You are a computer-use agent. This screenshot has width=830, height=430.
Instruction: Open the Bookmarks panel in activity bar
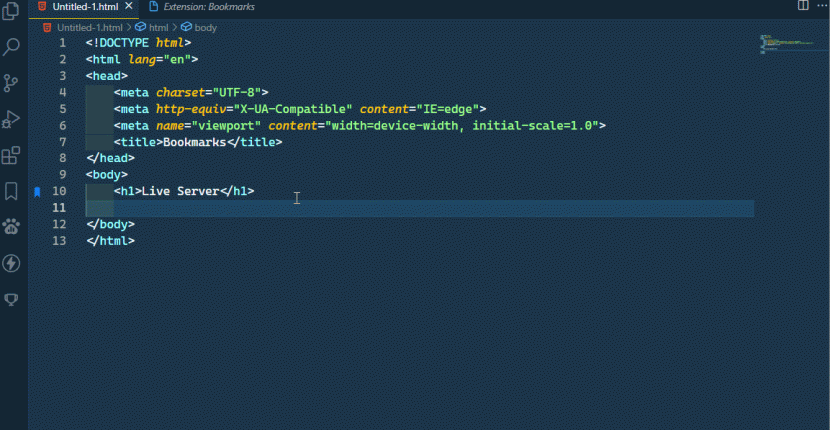pos(12,190)
